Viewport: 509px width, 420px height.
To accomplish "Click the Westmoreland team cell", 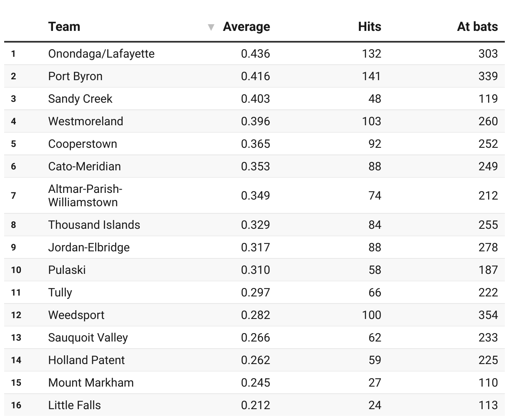I will [86, 121].
